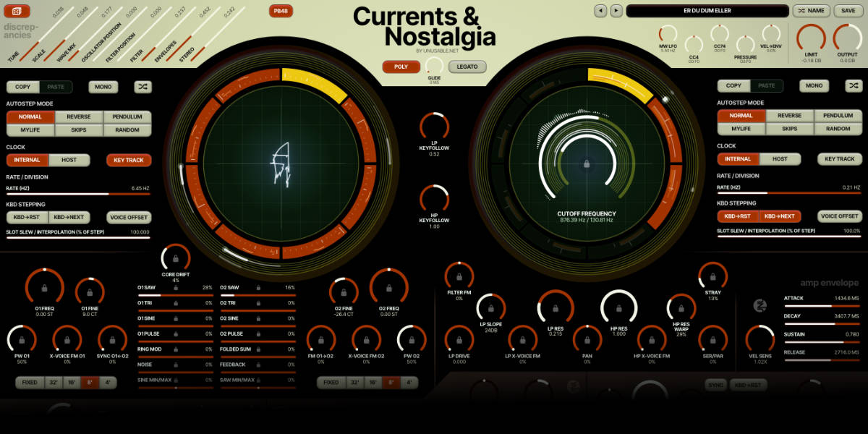Click filter-side COPY button
The image size is (868, 434).
pyautogui.click(x=733, y=85)
